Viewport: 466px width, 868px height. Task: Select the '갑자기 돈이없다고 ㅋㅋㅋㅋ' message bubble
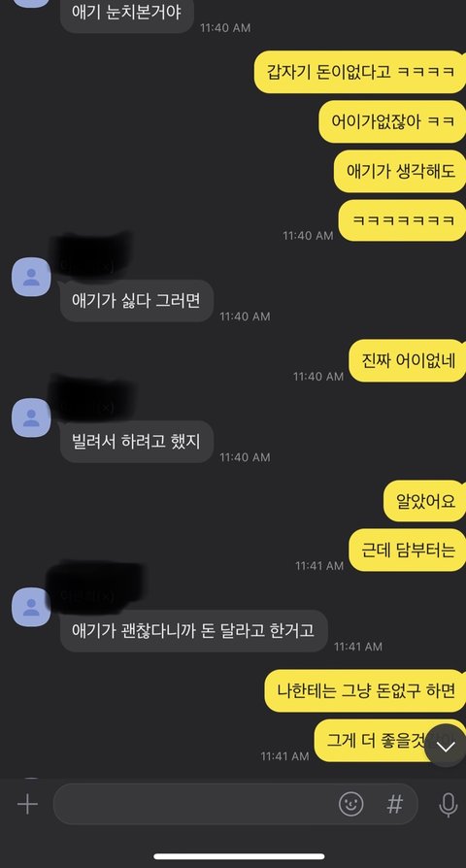tap(359, 72)
